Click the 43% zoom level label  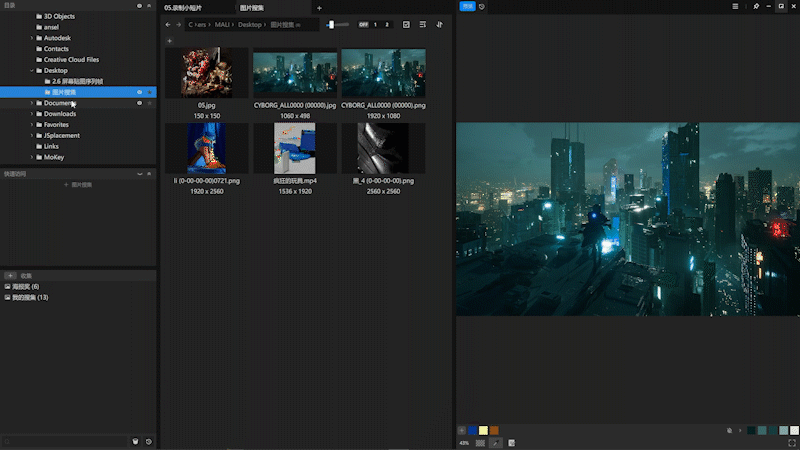tap(464, 443)
